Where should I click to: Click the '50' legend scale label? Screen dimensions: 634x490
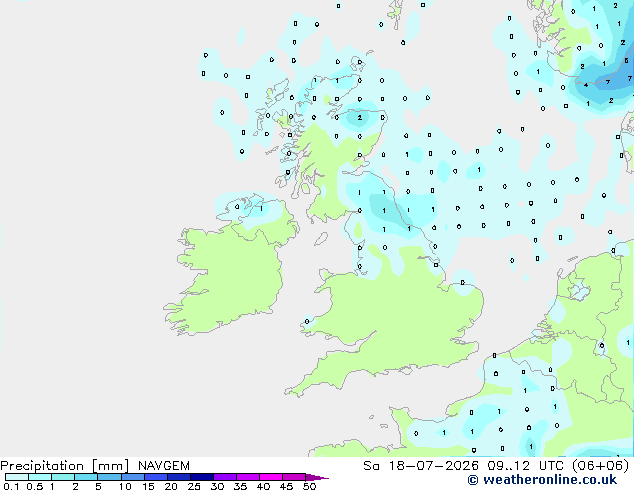(309, 486)
